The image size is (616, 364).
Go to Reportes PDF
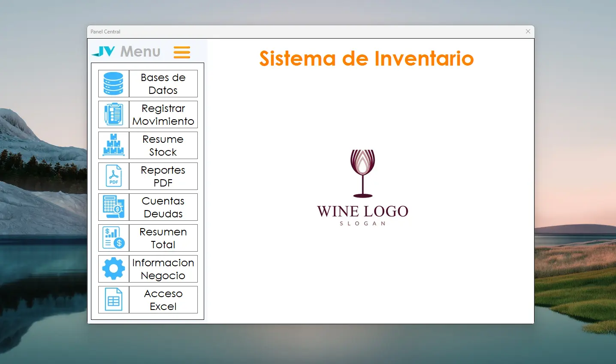pos(163,176)
